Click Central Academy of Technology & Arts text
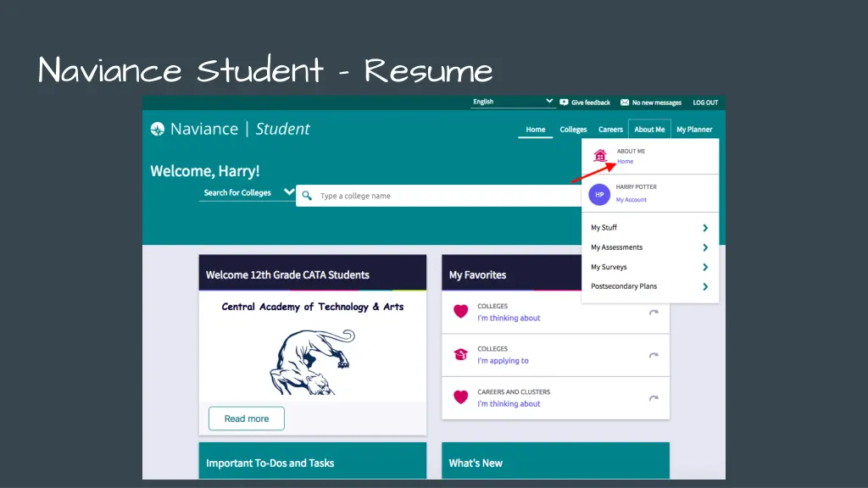This screenshot has width=868, height=488. 312,307
